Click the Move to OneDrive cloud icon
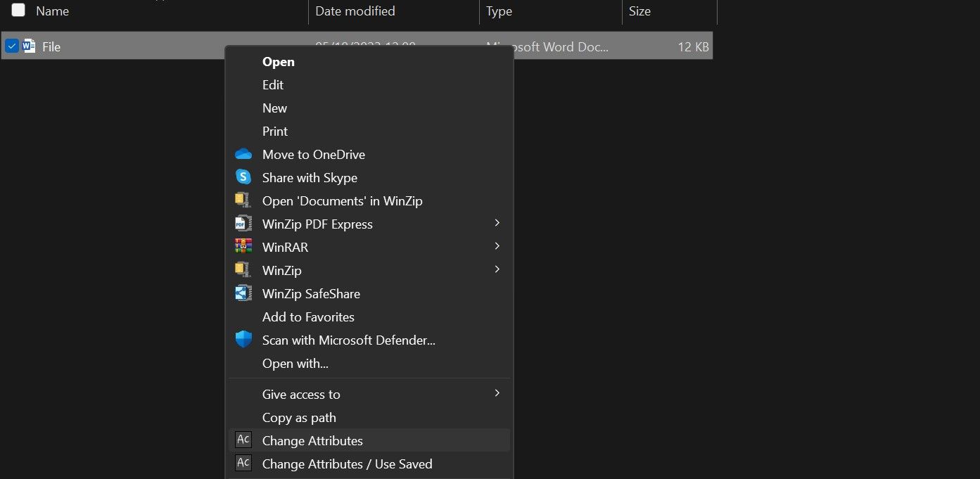 tap(243, 154)
